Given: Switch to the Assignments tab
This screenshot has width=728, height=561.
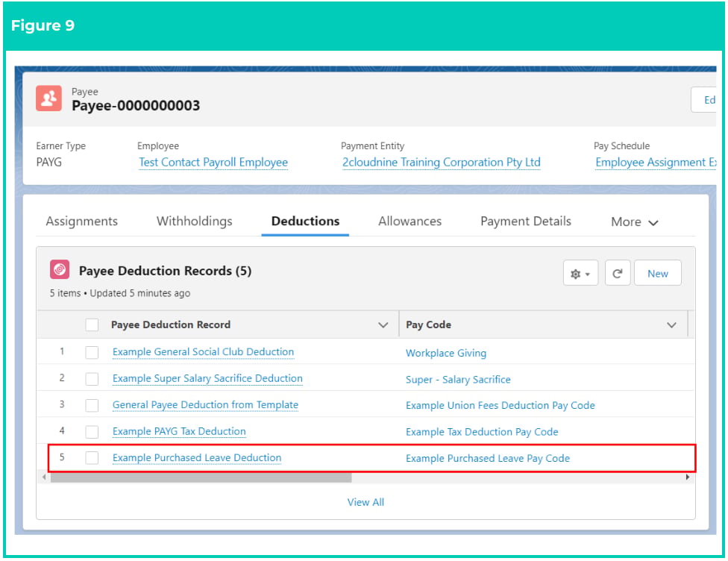Looking at the screenshot, I should pos(82,222).
